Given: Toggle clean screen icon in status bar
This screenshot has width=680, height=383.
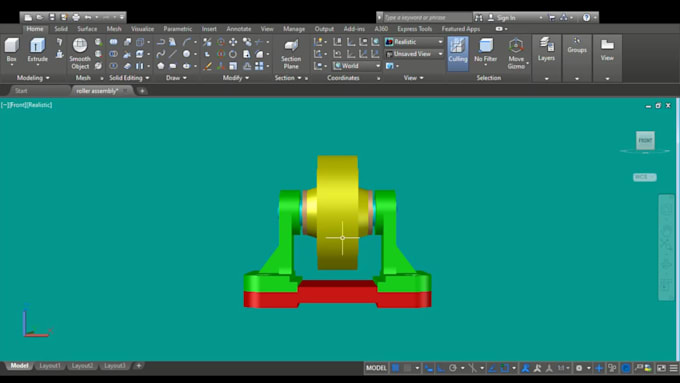Looking at the screenshot, I should [x=661, y=368].
